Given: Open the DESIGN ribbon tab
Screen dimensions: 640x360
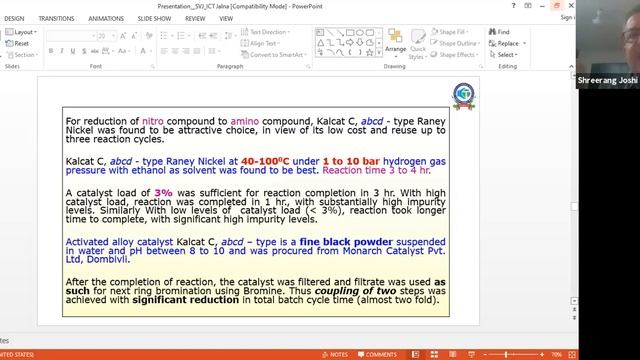Looking at the screenshot, I should click(14, 19).
